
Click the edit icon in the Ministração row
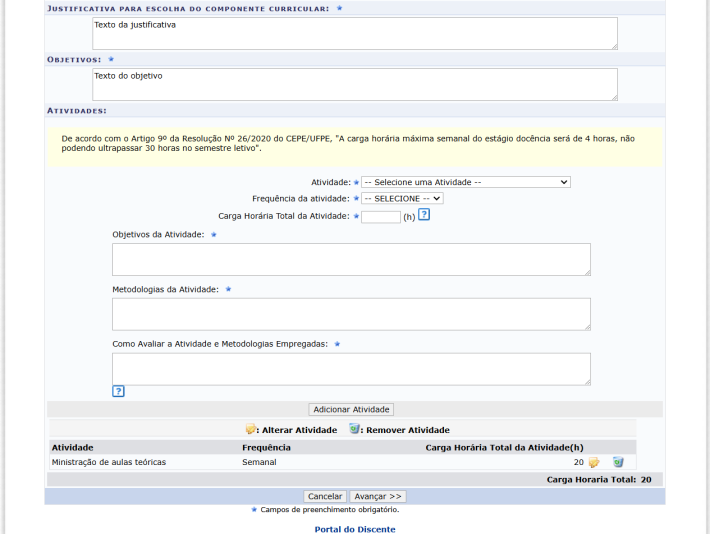pos(594,462)
